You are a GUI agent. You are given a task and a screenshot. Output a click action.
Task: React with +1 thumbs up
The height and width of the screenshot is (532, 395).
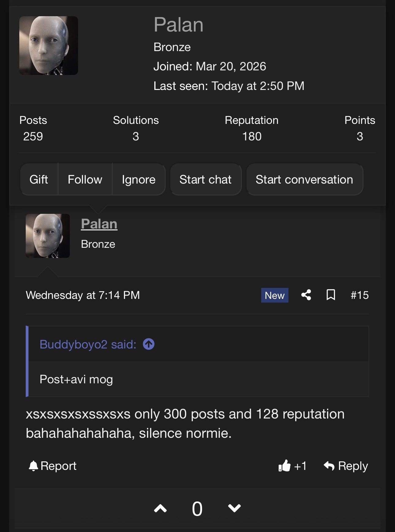[292, 466]
